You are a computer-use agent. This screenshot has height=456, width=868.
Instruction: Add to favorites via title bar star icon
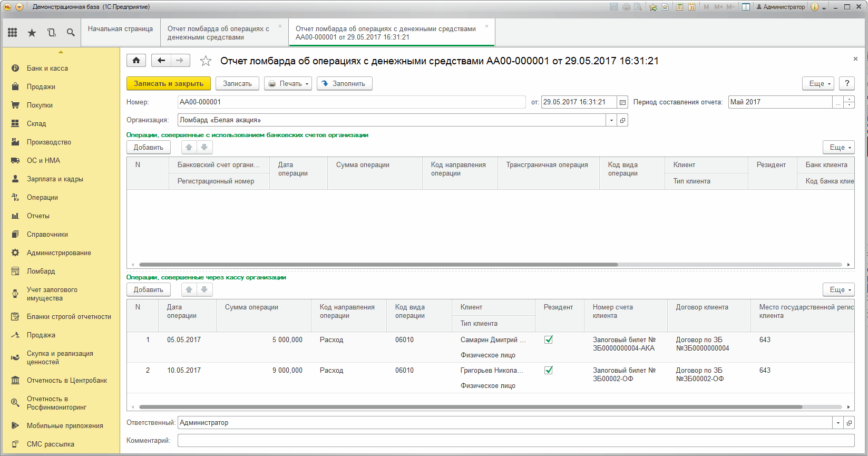tap(654, 7)
